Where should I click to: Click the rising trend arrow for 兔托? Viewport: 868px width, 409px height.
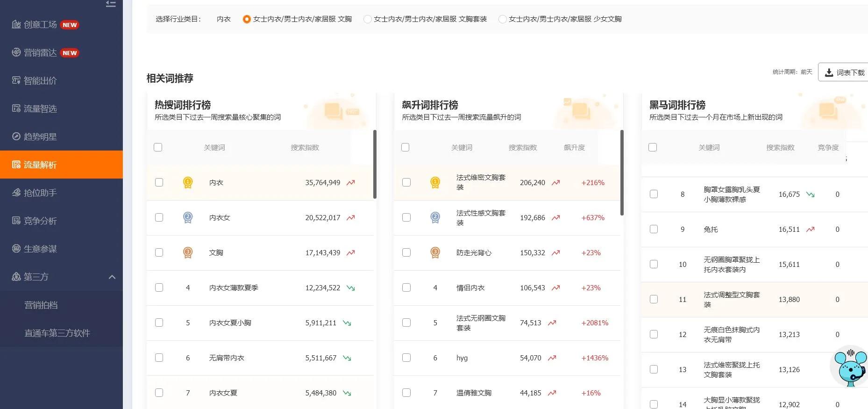(x=811, y=230)
